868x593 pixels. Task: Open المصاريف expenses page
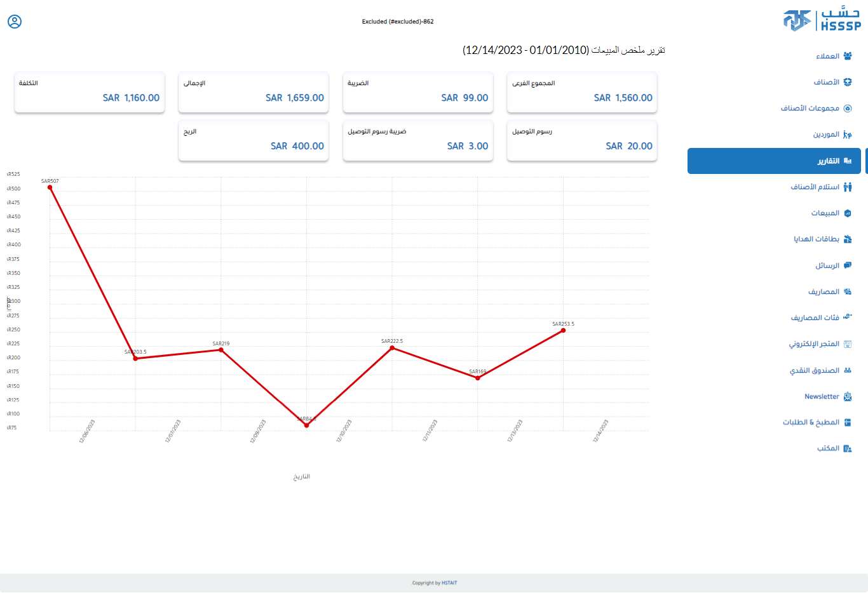[824, 292]
